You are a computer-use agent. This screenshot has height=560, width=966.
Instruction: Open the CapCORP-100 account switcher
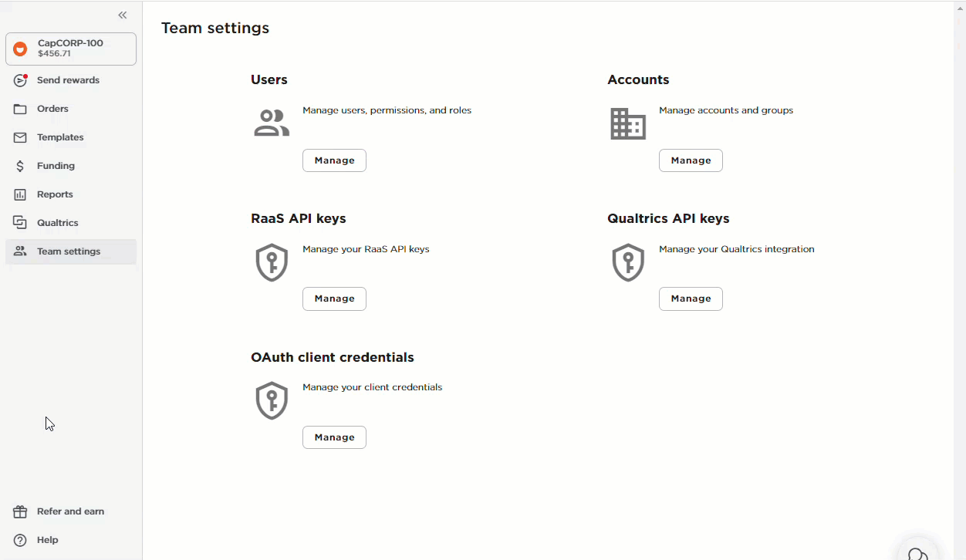pos(70,49)
